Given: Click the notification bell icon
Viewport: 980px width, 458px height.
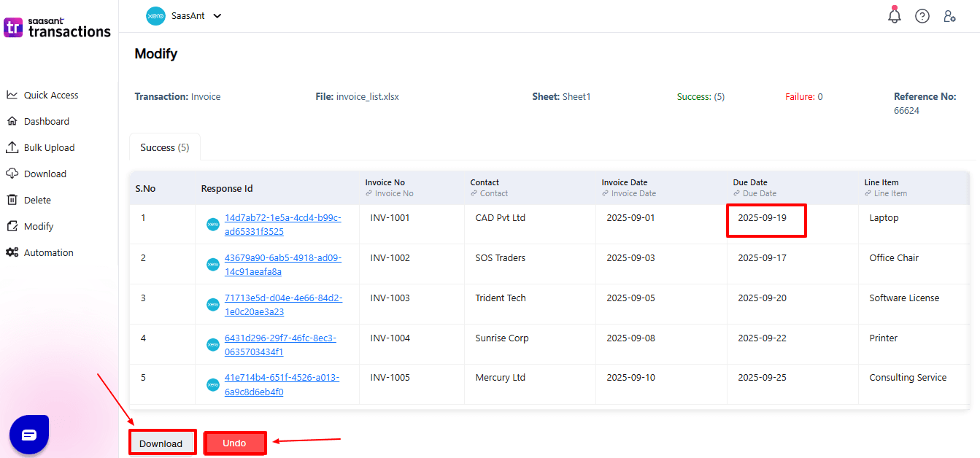Looking at the screenshot, I should 894,16.
